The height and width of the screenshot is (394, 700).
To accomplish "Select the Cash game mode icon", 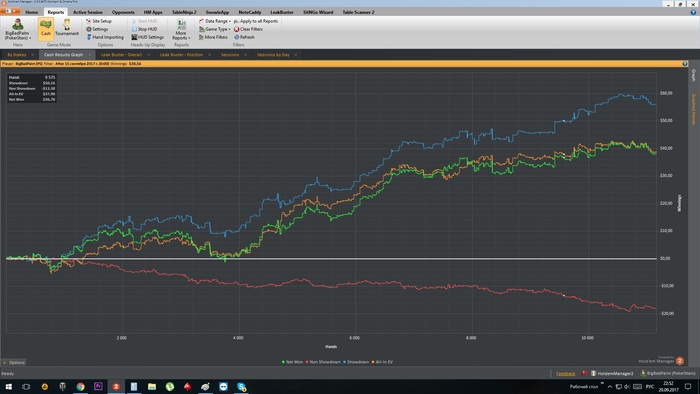I will (x=46, y=29).
